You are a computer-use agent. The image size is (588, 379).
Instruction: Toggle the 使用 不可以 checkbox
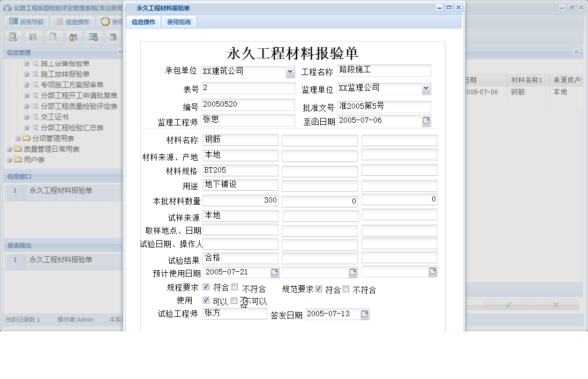[x=232, y=299]
